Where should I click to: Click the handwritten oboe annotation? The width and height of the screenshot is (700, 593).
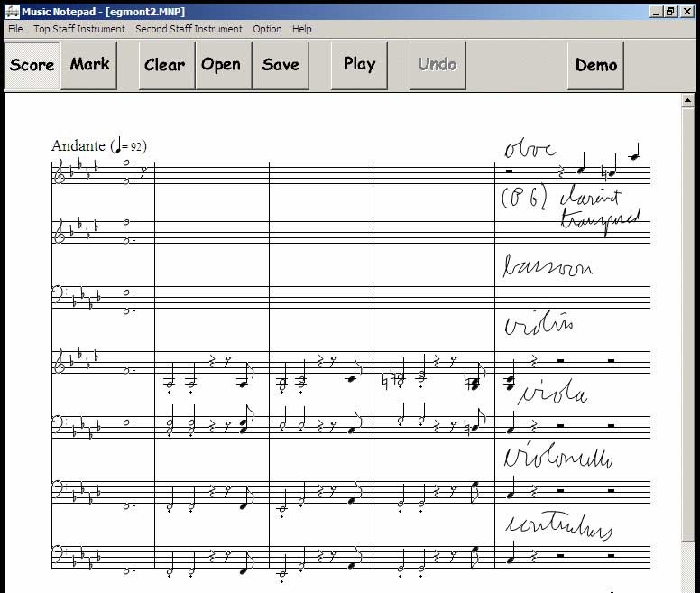[530, 149]
